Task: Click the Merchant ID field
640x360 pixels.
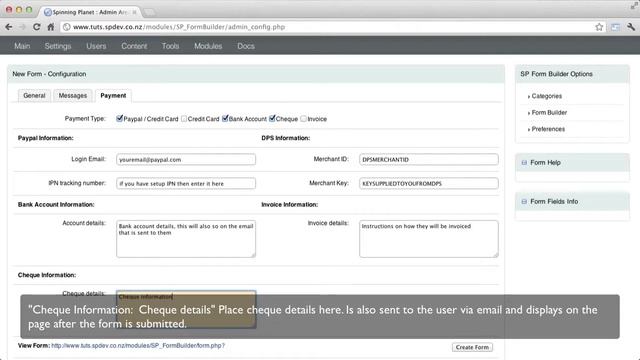Action: point(429,160)
